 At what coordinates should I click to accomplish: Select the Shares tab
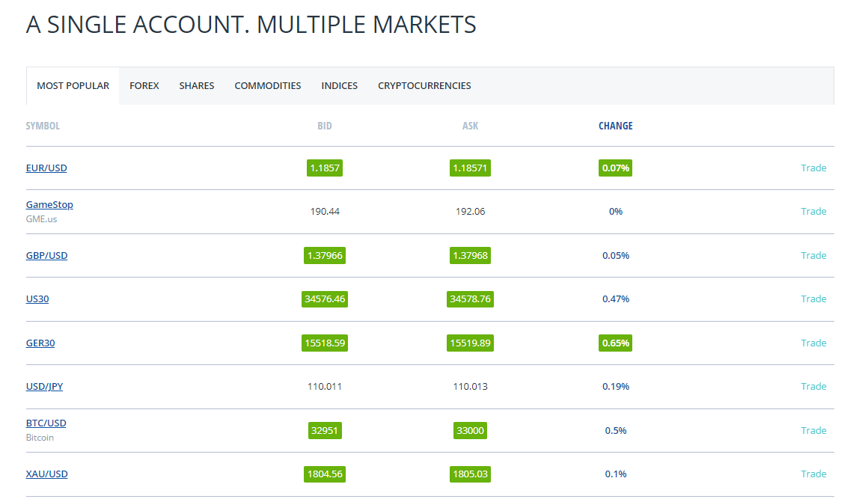[197, 86]
